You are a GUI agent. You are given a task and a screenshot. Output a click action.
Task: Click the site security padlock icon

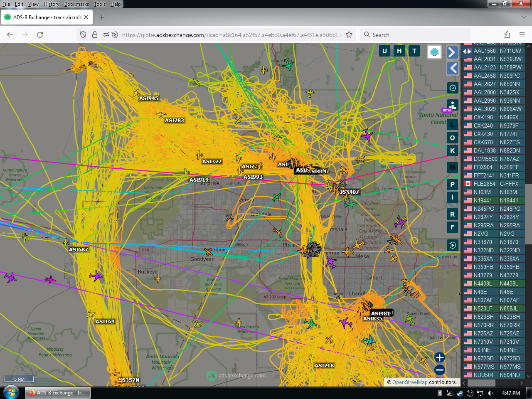pyautogui.click(x=95, y=35)
